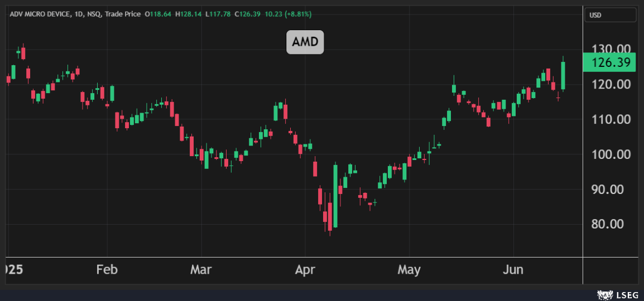Click the NSQ exchange label
The width and height of the screenshot is (644, 301).
[x=95, y=13]
